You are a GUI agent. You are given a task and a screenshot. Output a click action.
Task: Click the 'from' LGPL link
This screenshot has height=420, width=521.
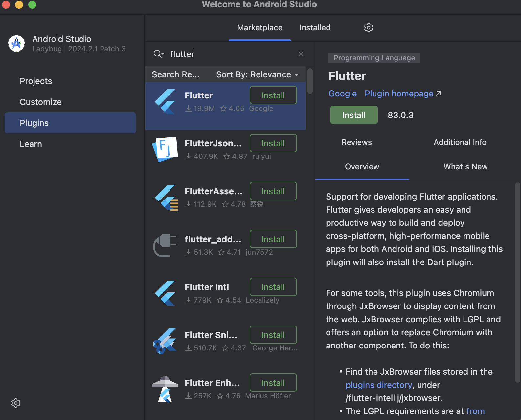click(475, 411)
